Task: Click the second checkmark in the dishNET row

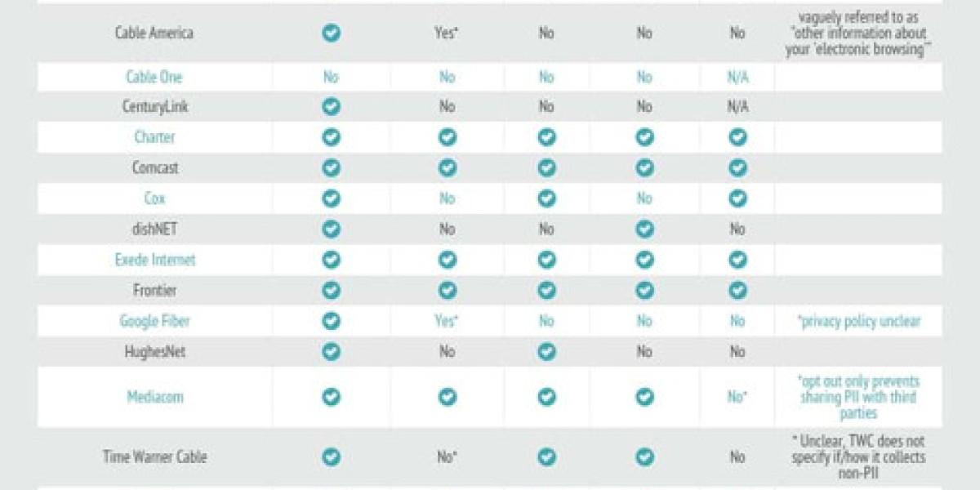Action: (x=644, y=229)
